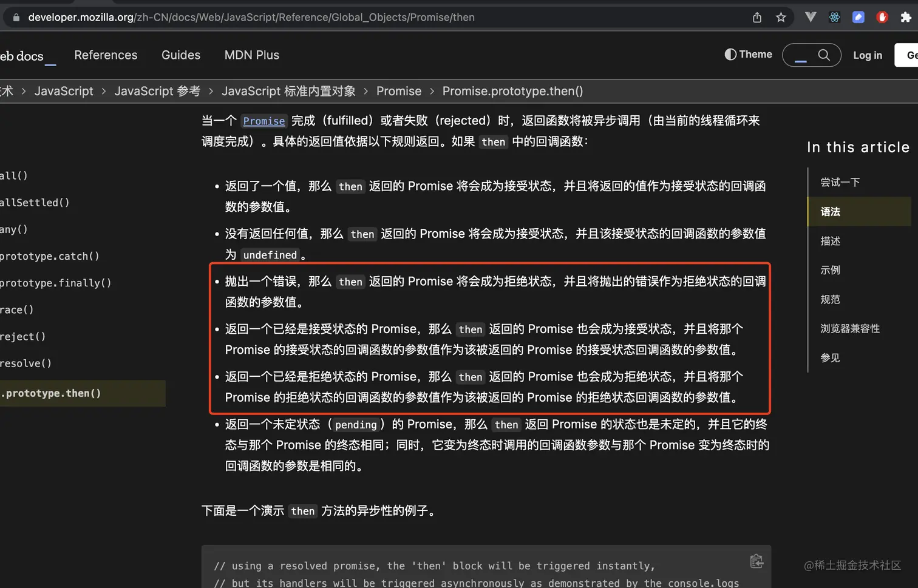
Task: Click the AdBlock hand extension icon
Action: pyautogui.click(x=881, y=17)
